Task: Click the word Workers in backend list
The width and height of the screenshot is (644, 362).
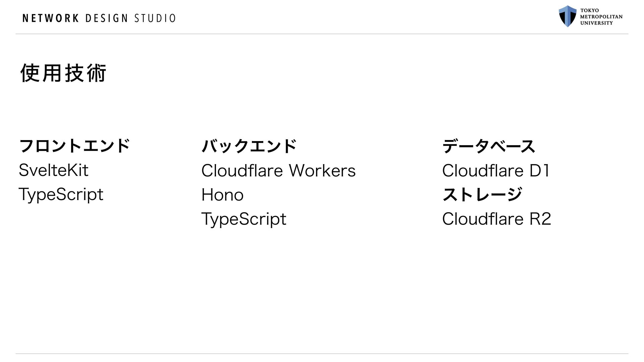Action: (x=322, y=171)
